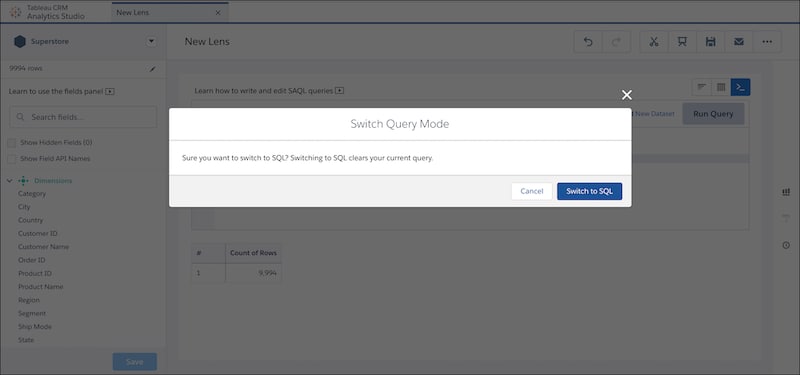Cancel the Switch Query Mode dialog
This screenshot has height=375, width=800.
coord(532,191)
